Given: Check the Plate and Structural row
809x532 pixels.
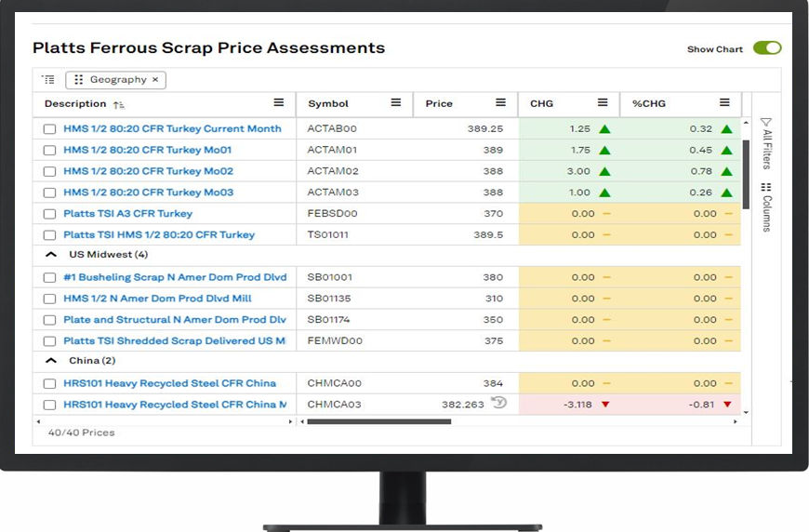Looking at the screenshot, I should tap(49, 320).
